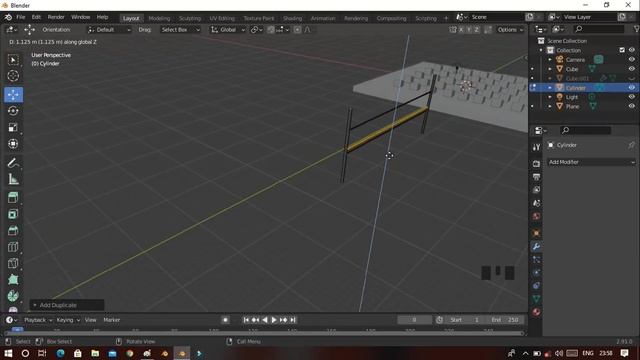The width and height of the screenshot is (640, 360).
Task: Toggle visibility of Camera in outliner
Action: pyautogui.click(x=631, y=60)
